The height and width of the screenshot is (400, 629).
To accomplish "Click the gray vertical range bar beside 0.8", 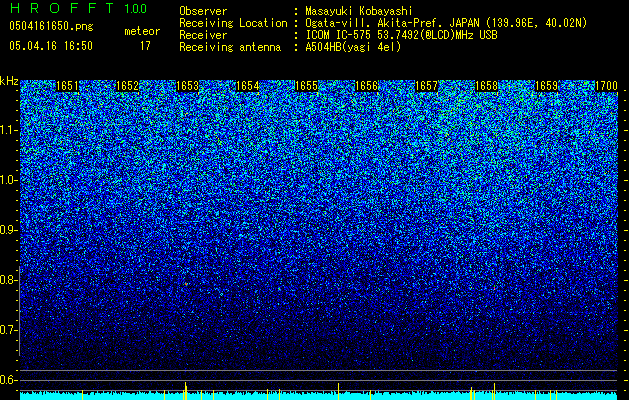I will click(x=19, y=311).
